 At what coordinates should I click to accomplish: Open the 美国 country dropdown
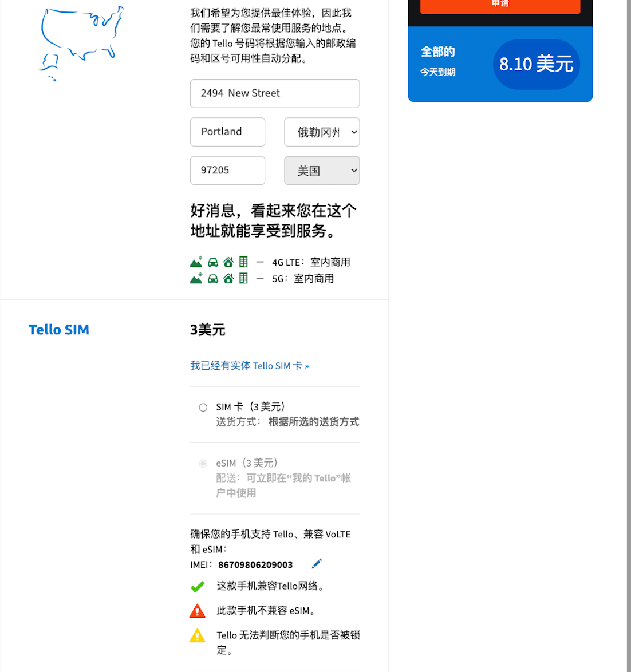click(x=322, y=170)
